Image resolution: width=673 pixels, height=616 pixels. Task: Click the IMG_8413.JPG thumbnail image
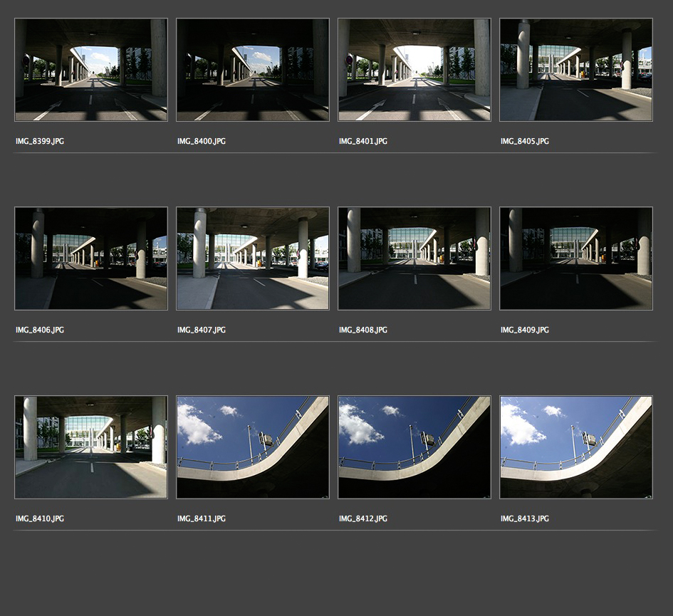click(x=575, y=447)
